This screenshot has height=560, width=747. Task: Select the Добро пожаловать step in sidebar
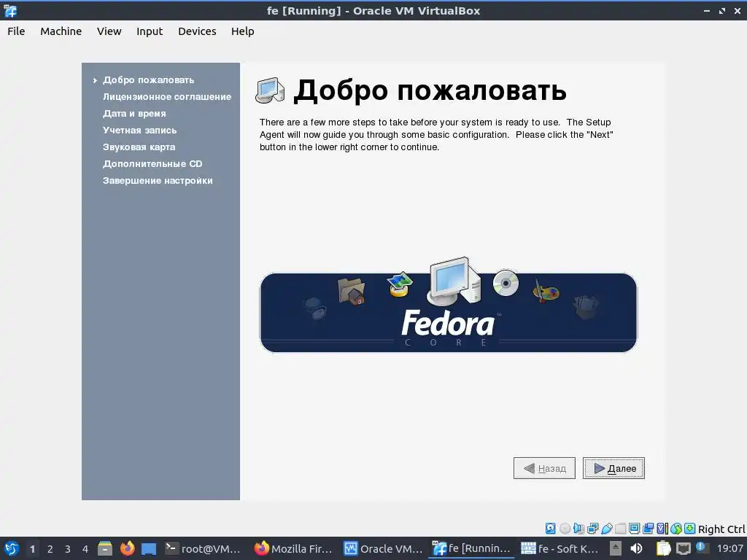pyautogui.click(x=149, y=80)
